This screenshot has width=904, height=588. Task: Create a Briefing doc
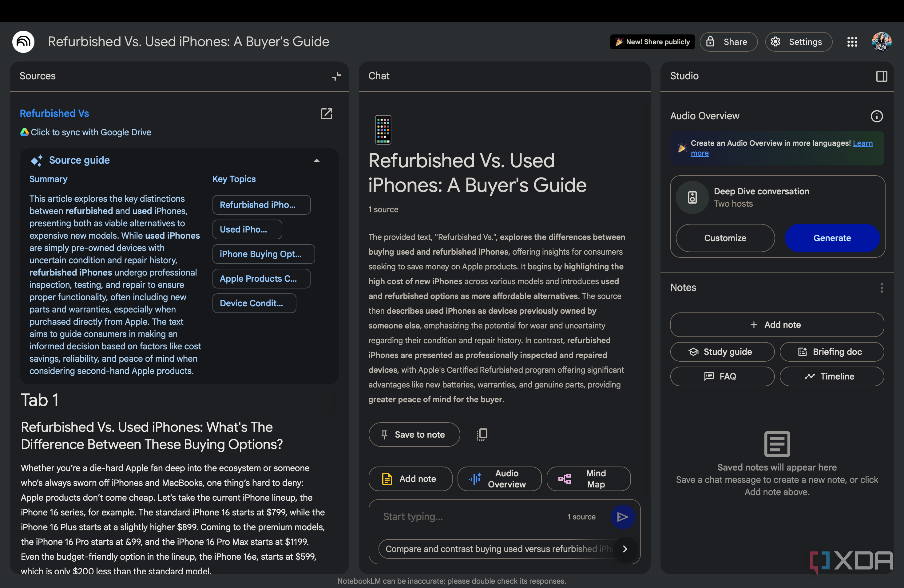pyautogui.click(x=831, y=352)
